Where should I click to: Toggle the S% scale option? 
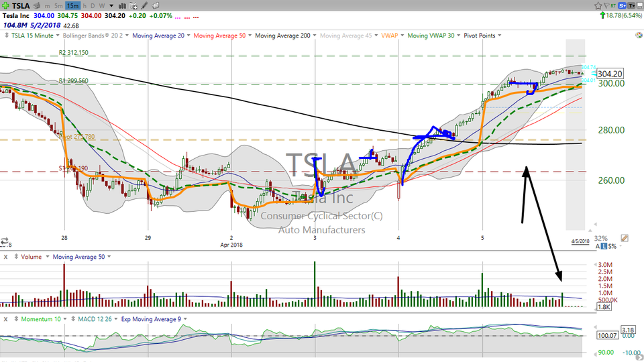click(612, 246)
